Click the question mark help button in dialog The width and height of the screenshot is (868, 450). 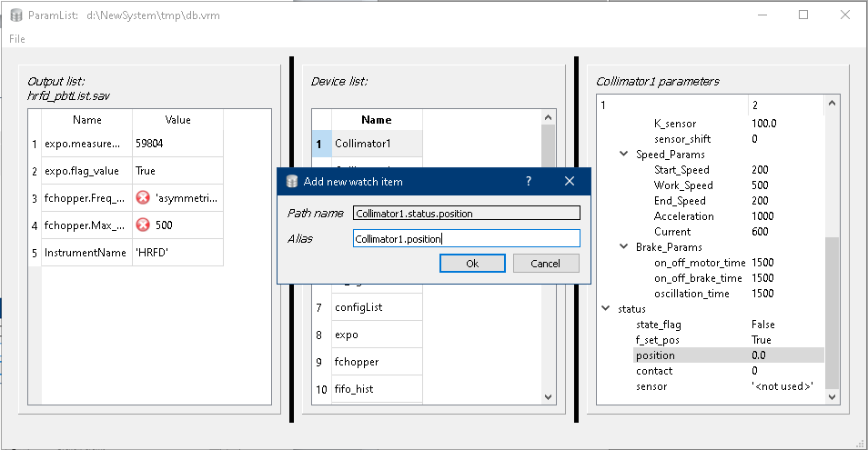[529, 181]
